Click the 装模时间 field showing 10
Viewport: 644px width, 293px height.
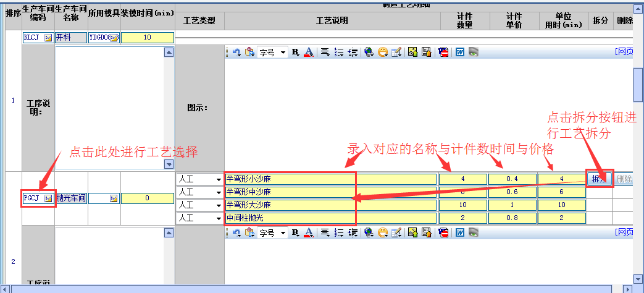(x=147, y=38)
